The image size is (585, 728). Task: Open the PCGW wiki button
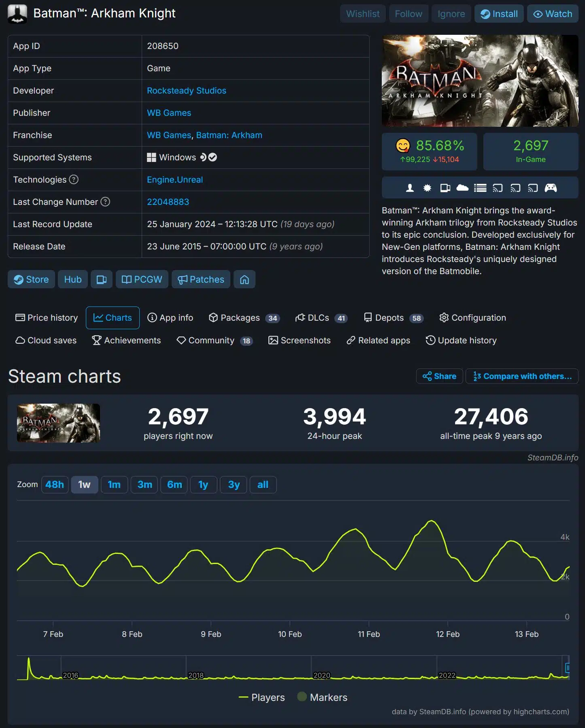tap(142, 279)
